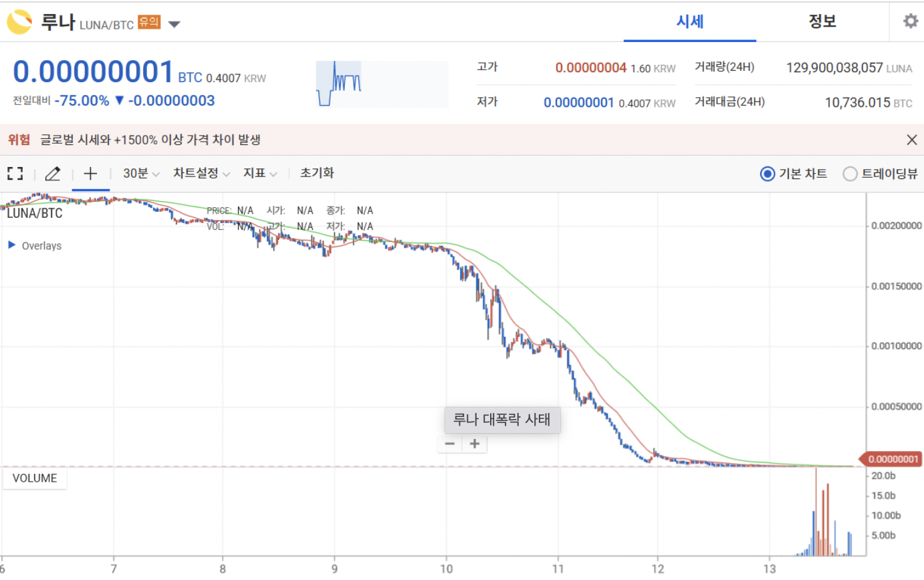The width and height of the screenshot is (924, 580).
Task: Select the crosshair plus tool
Action: (x=90, y=174)
